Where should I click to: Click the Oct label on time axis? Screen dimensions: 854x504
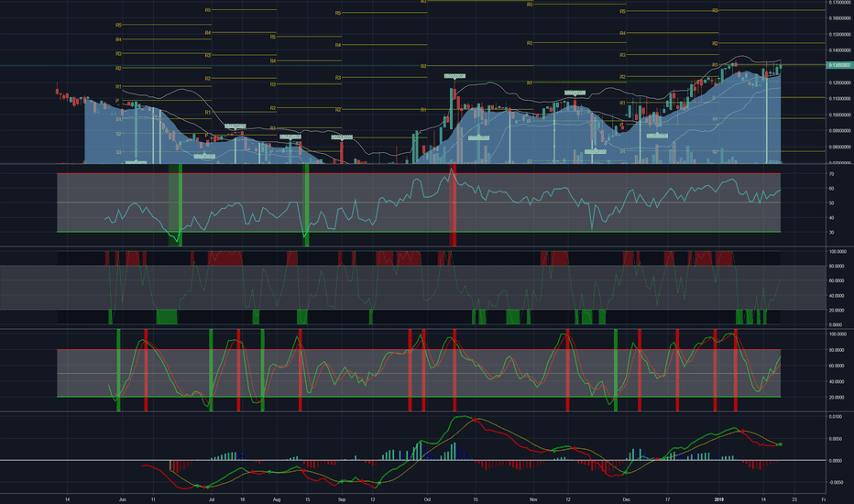click(x=428, y=499)
